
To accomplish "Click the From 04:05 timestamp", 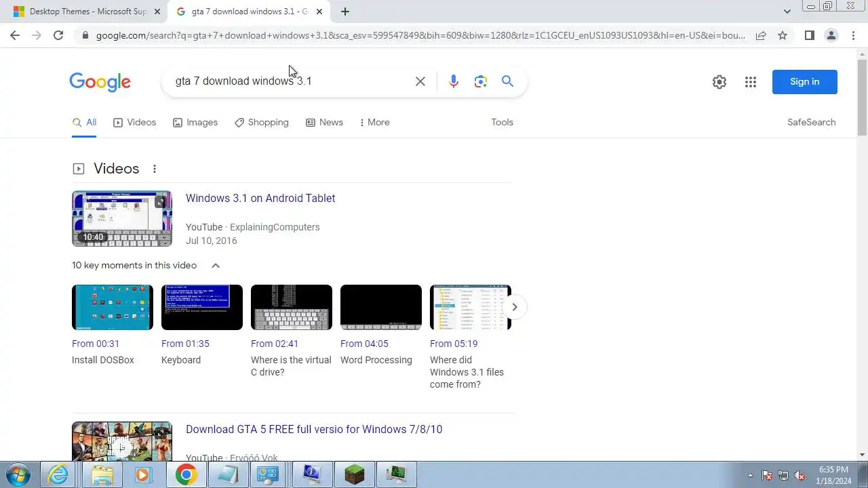I will [x=364, y=344].
